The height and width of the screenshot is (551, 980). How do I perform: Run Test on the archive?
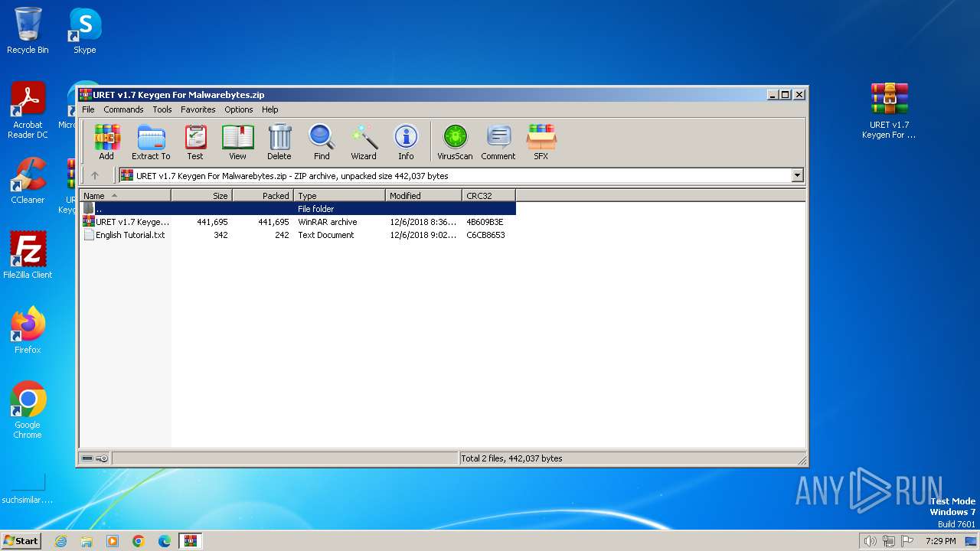[x=195, y=142]
